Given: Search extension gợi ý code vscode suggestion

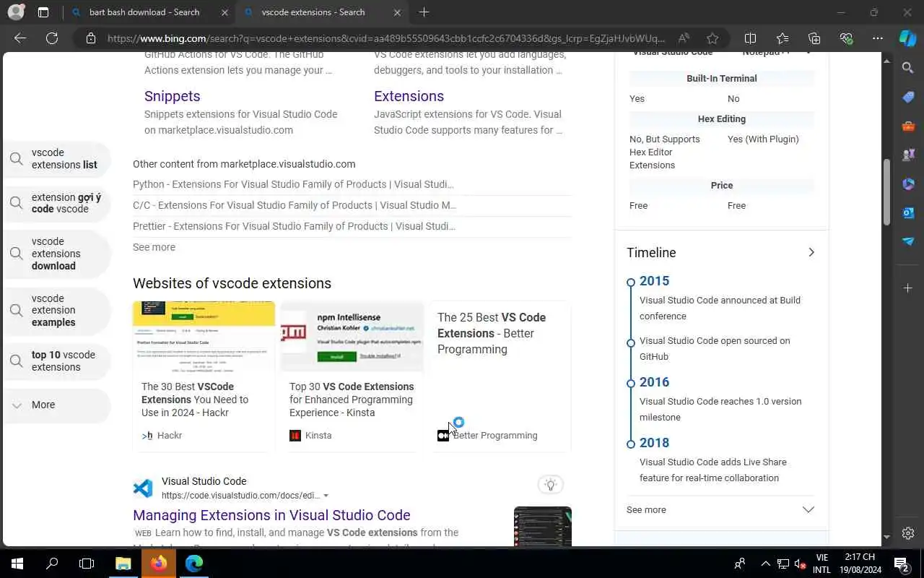Looking at the screenshot, I should tap(57, 203).
